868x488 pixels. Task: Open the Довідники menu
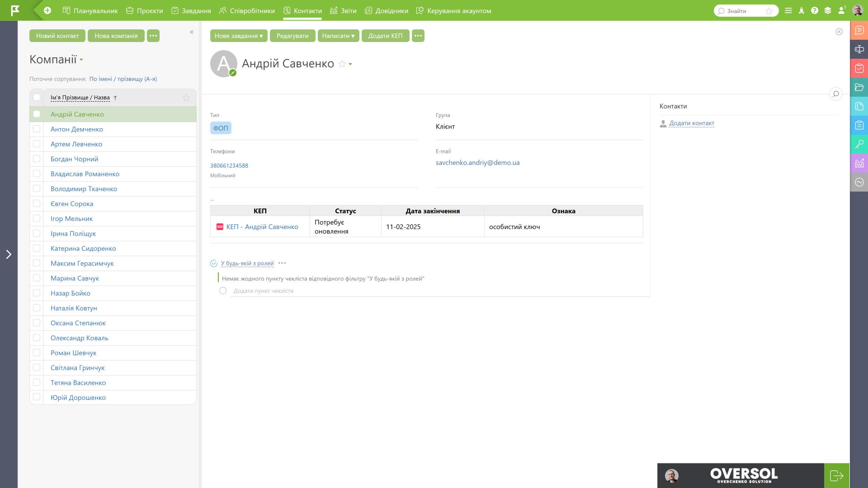pyautogui.click(x=387, y=11)
